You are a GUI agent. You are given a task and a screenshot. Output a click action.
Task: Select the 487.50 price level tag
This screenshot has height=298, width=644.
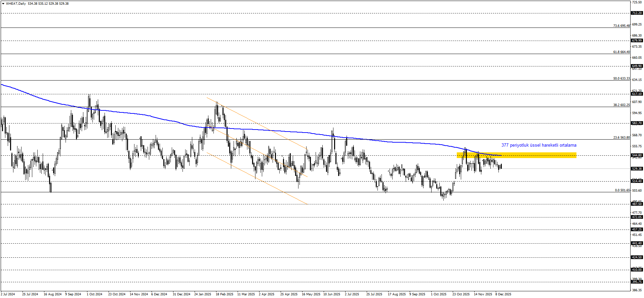(x=637, y=204)
